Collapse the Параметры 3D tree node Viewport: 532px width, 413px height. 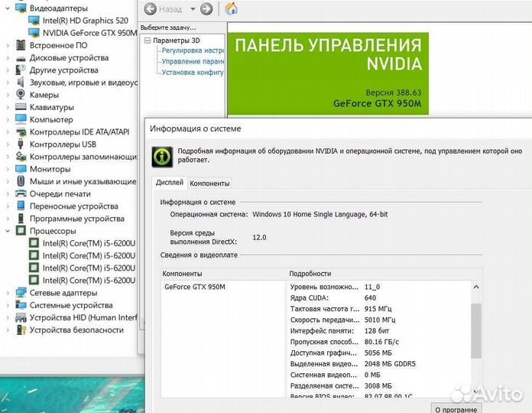point(148,41)
